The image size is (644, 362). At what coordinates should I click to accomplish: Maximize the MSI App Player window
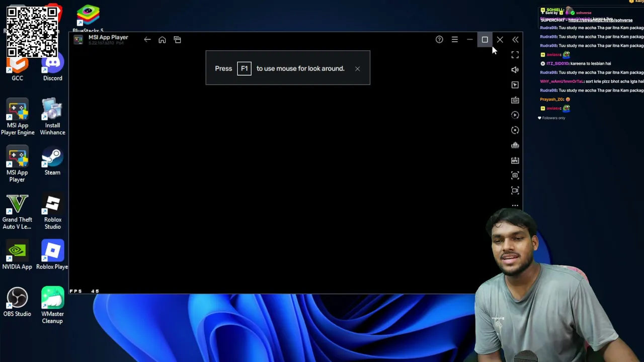tap(485, 39)
